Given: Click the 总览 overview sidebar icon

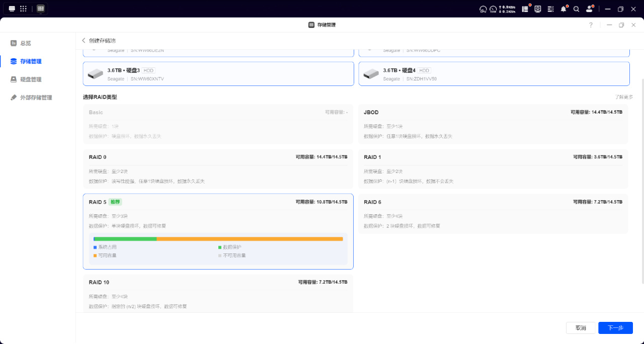Looking at the screenshot, I should tap(14, 43).
